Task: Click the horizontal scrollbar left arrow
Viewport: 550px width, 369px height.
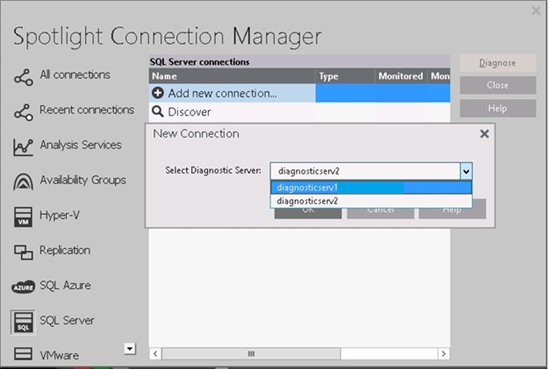Action: point(155,354)
